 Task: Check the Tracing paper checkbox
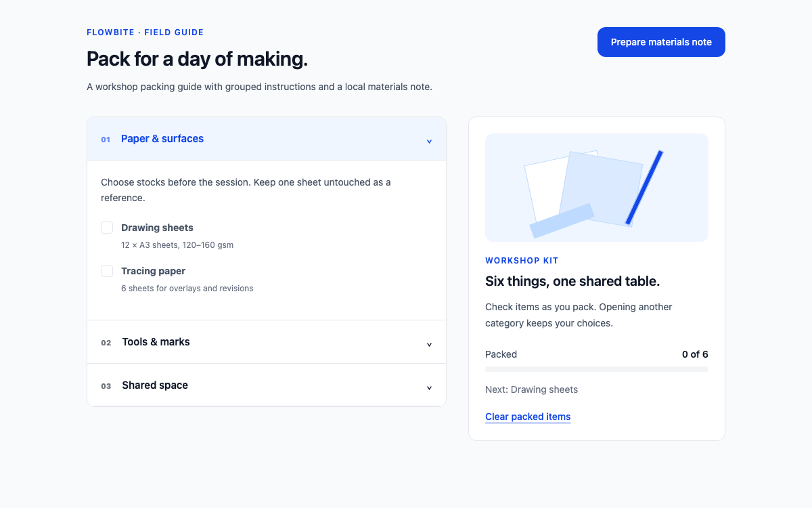tap(107, 271)
